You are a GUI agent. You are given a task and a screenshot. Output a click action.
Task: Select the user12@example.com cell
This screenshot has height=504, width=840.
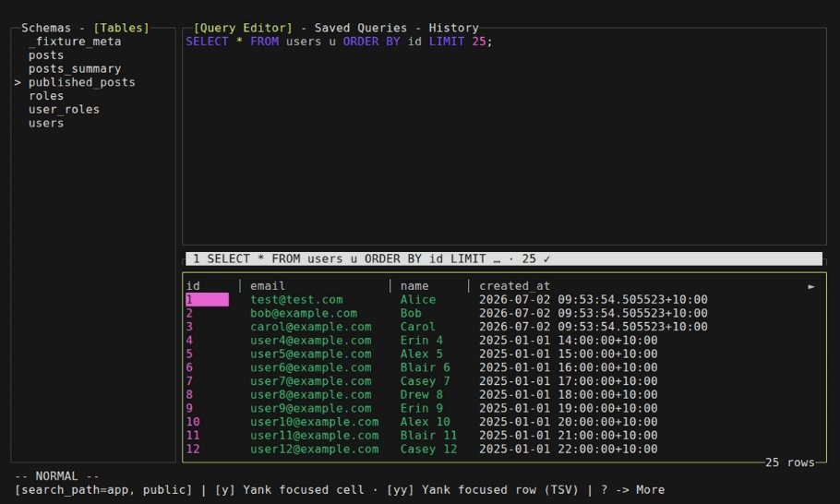tap(315, 450)
